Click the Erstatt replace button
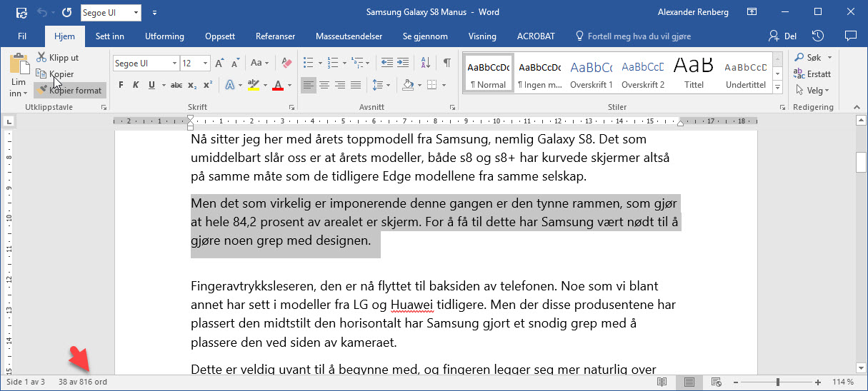This screenshot has width=868, height=391. click(813, 74)
